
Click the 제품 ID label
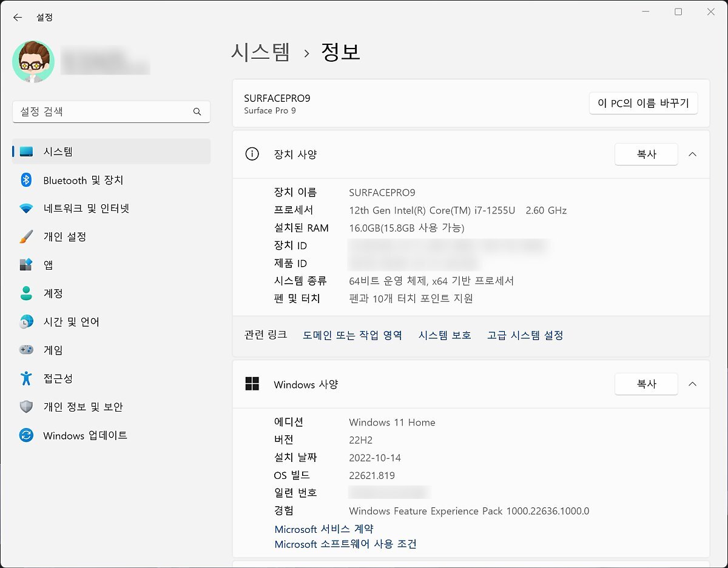point(291,263)
